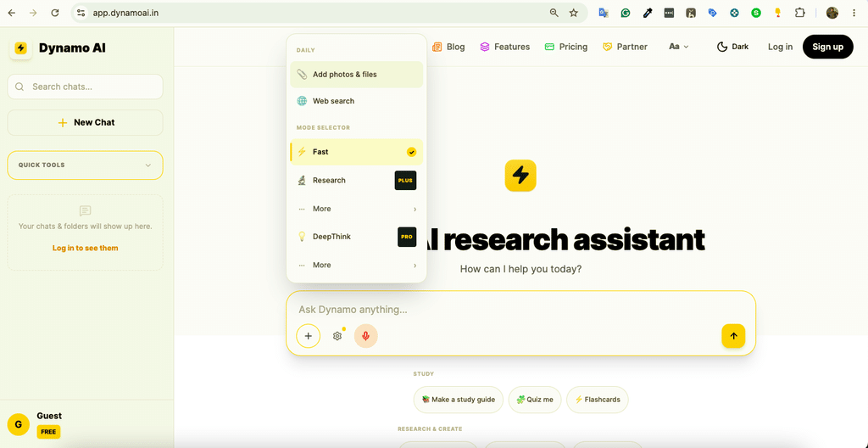Viewport: 868px width, 448px height.
Task: Click the chat bubble icon in empty chats panel
Action: pos(86,210)
